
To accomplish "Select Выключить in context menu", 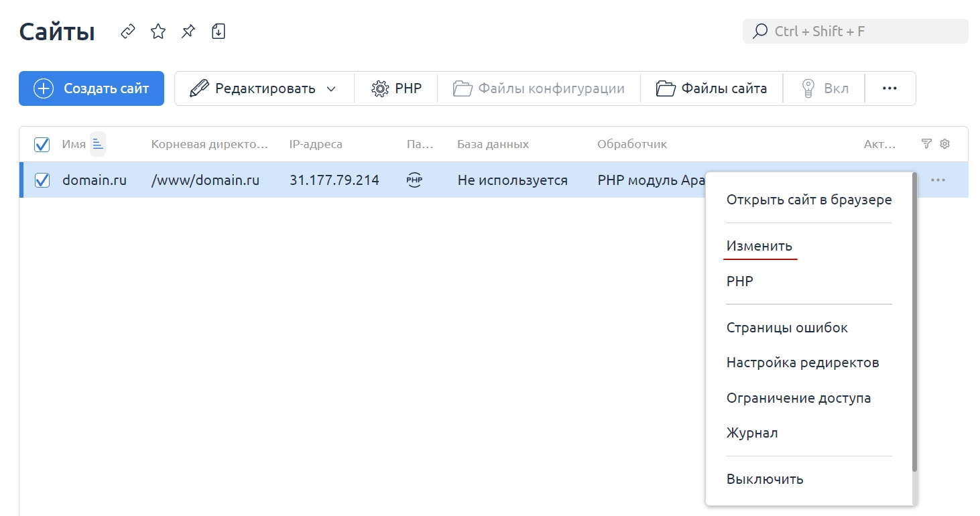I will tap(765, 479).
